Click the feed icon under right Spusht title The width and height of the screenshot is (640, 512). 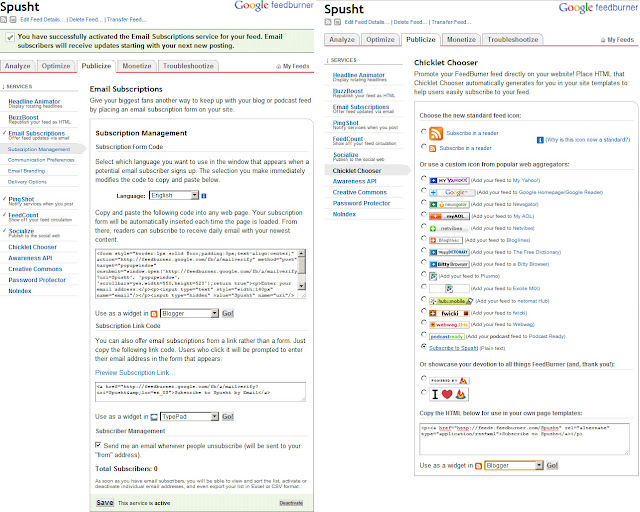click(328, 22)
